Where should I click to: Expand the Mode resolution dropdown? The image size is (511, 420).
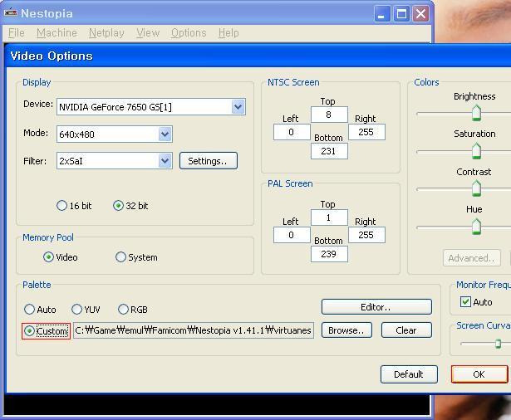pyautogui.click(x=165, y=134)
